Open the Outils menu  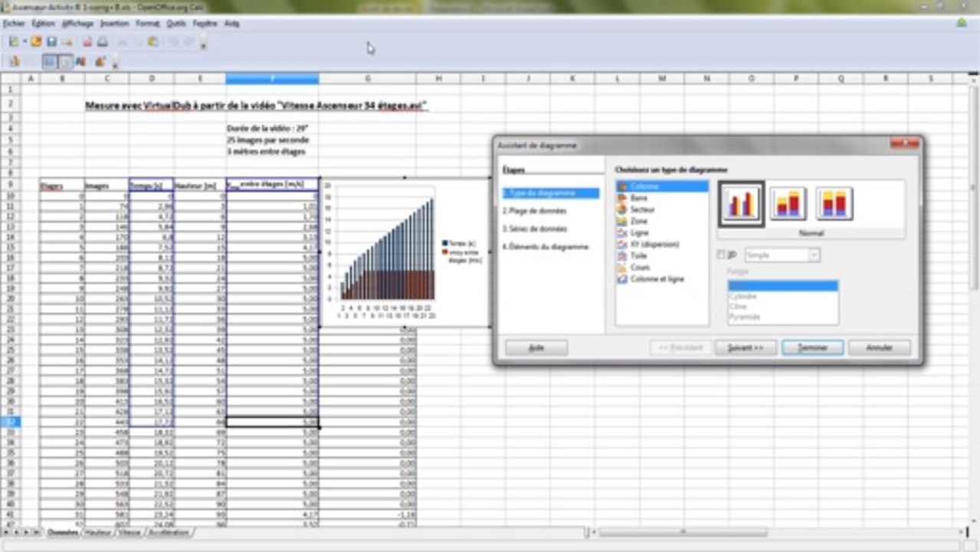[176, 24]
